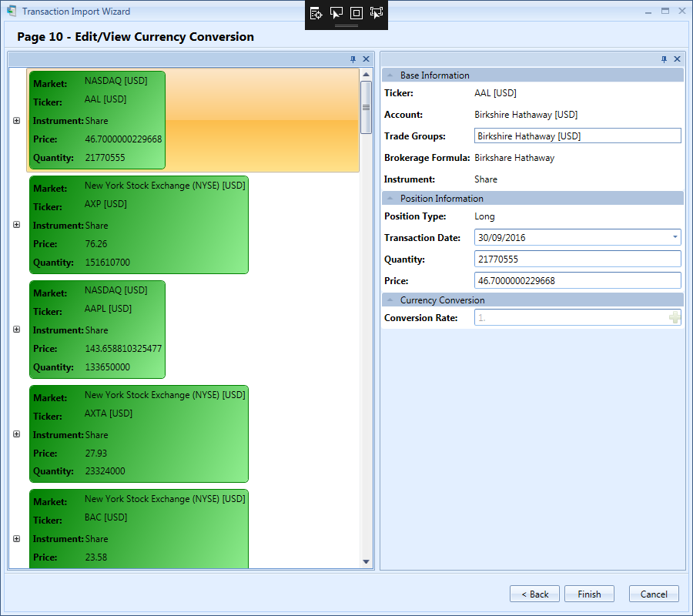Click the Transaction Import Wizard title bar icon
This screenshot has height=616, width=693.
click(12, 11)
